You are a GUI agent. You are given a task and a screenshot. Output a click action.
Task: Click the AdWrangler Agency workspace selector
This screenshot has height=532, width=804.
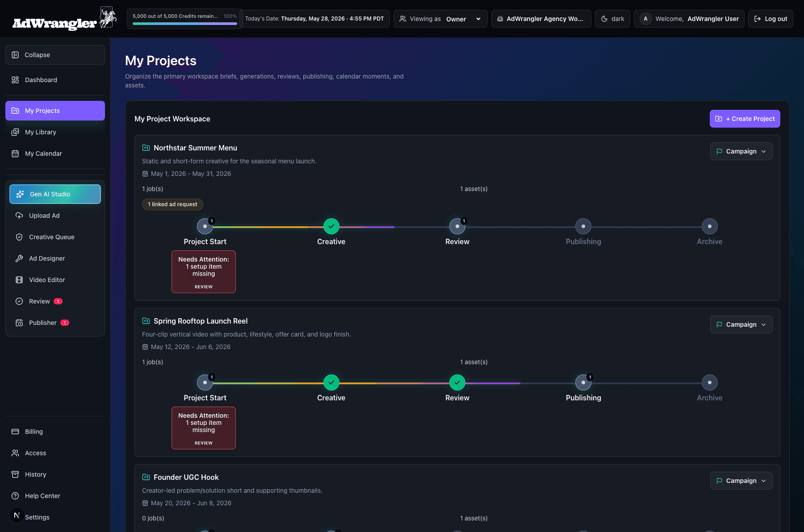pyautogui.click(x=541, y=19)
